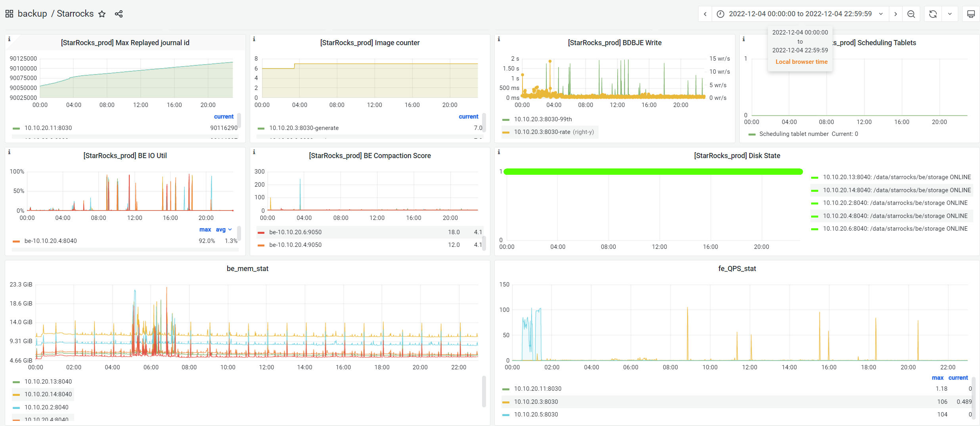The image size is (980, 426).
Task: Sort fe_QPS_stat legend by max
Action: pyautogui.click(x=938, y=378)
